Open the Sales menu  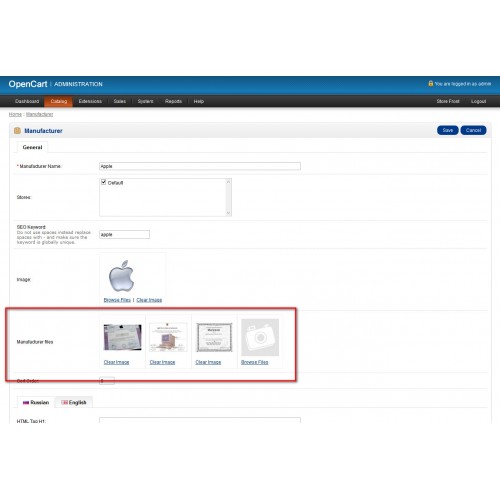pyautogui.click(x=120, y=101)
